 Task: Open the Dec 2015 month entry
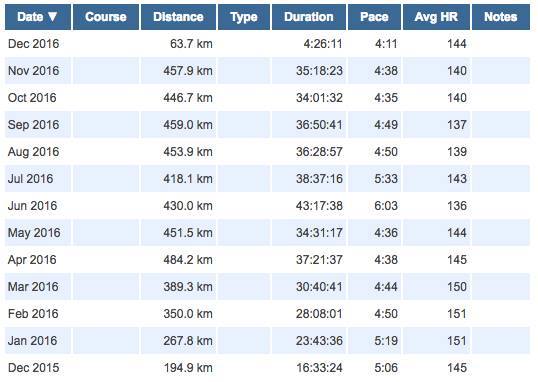(x=34, y=368)
